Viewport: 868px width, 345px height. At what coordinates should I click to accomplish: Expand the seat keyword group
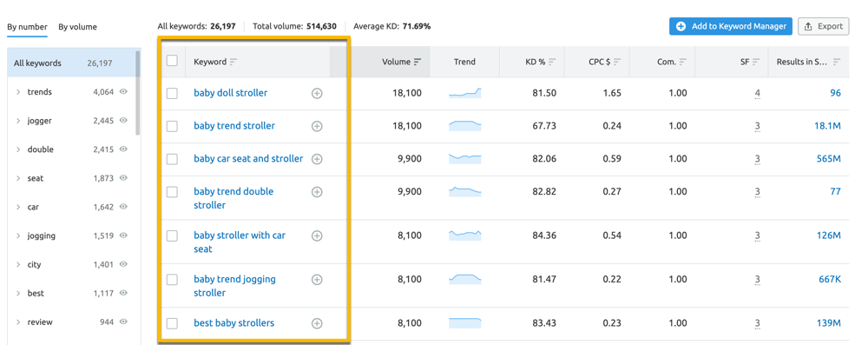coord(18,179)
